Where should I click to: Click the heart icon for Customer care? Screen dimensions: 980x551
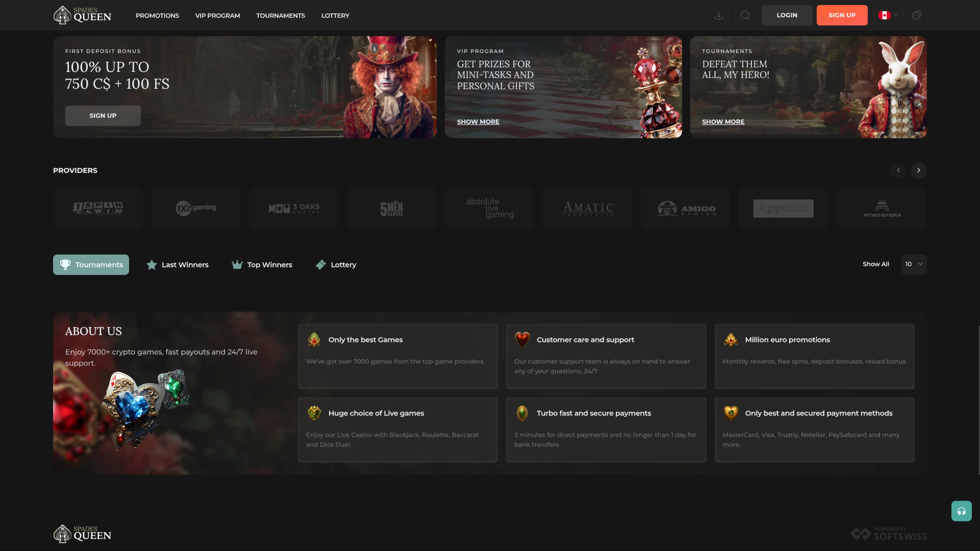click(x=522, y=339)
